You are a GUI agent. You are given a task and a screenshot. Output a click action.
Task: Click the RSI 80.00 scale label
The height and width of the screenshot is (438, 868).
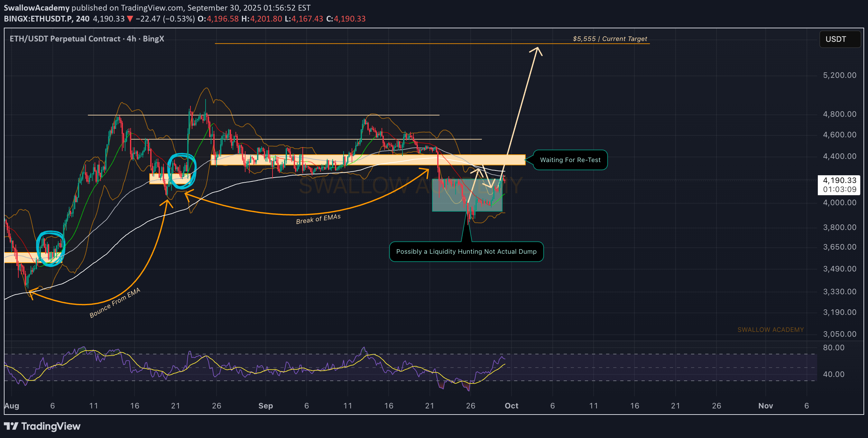coord(833,347)
